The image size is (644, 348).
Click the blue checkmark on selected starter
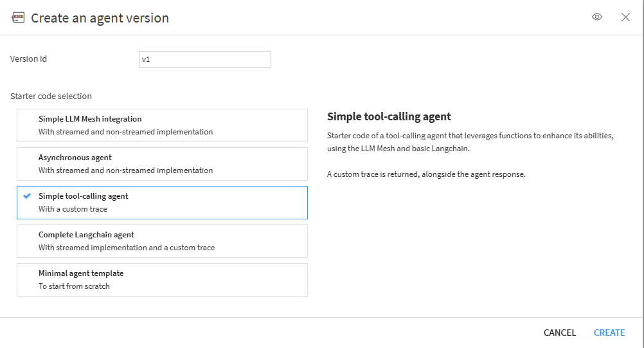click(27, 196)
